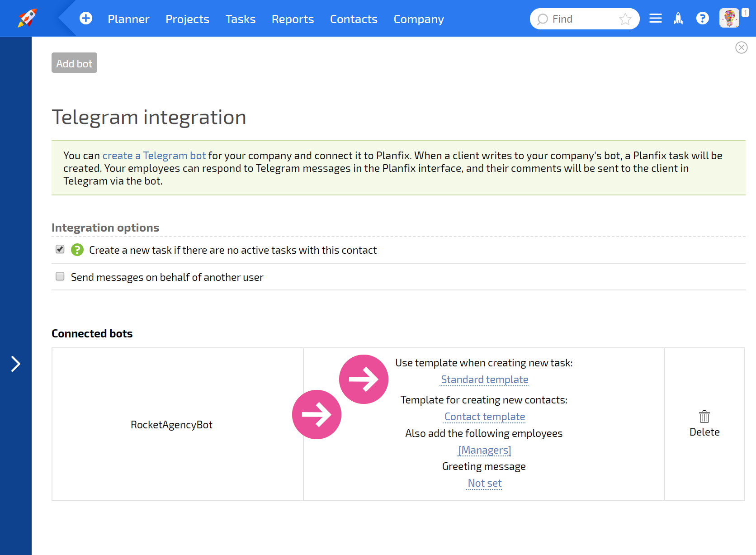Click the plus create icon in the navbar
The height and width of the screenshot is (555, 756).
coord(86,18)
